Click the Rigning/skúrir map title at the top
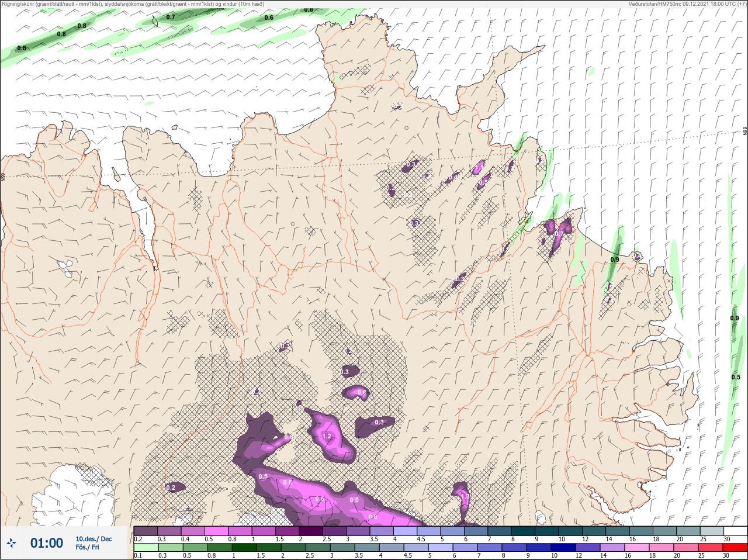The image size is (748, 560). point(133,4)
